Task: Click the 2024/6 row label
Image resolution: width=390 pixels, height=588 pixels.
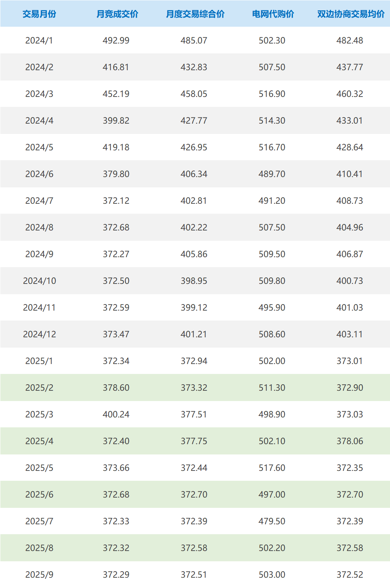Action: (x=39, y=174)
